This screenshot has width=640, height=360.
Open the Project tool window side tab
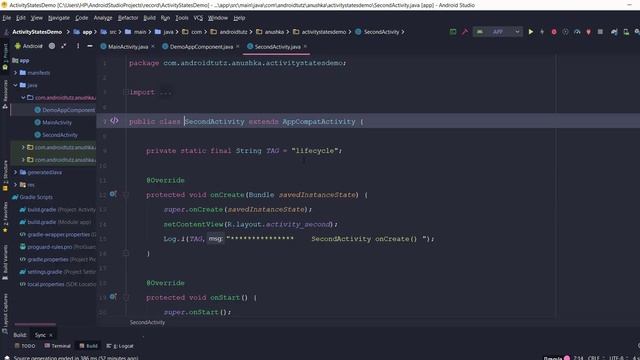[x=5, y=56]
